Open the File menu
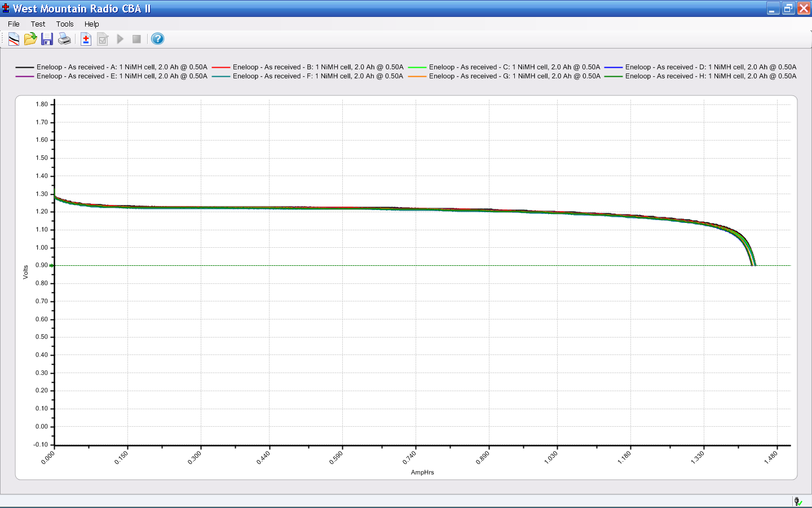 14,24
